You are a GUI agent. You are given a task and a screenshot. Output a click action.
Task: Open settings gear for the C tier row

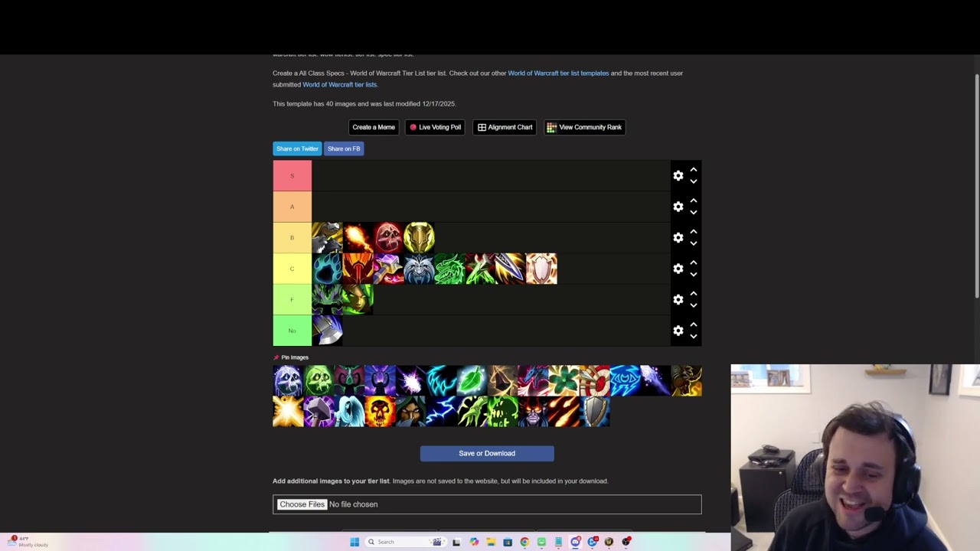(678, 269)
